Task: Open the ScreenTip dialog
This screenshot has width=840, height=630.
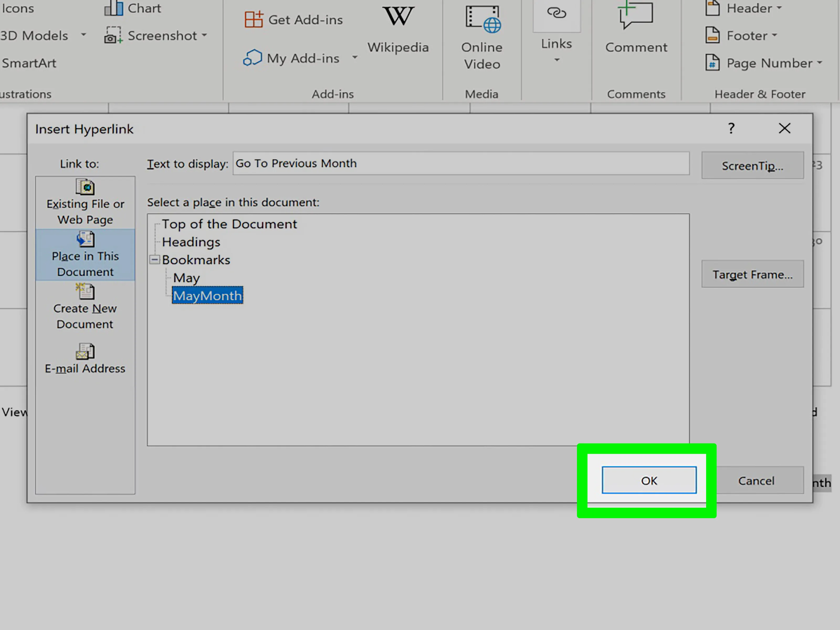Action: click(x=752, y=166)
